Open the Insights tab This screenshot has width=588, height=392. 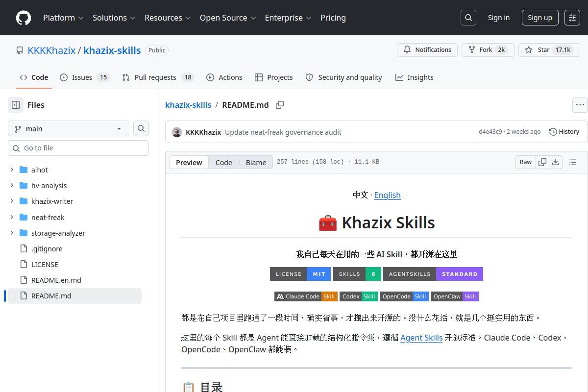click(x=414, y=77)
